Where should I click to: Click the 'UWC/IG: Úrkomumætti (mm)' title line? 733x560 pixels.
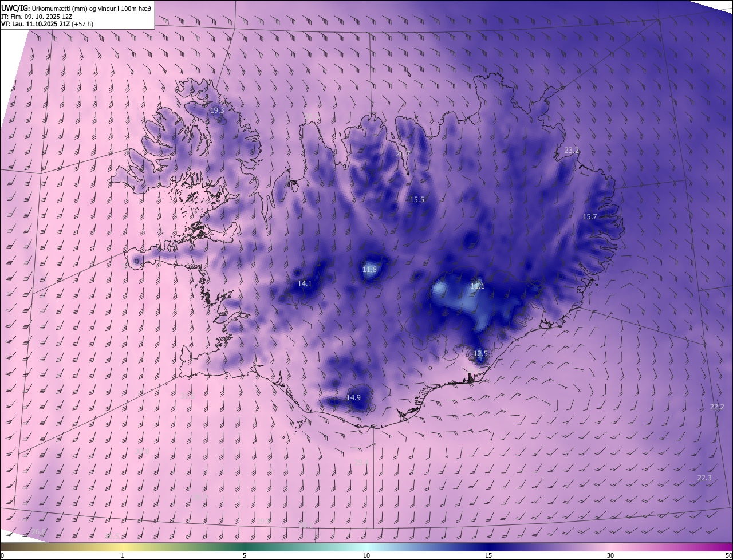click(76, 8)
